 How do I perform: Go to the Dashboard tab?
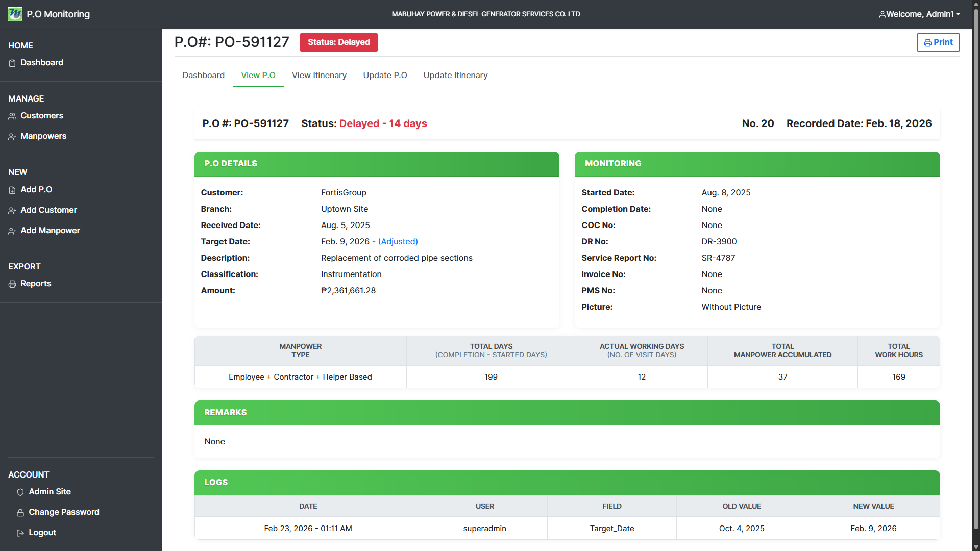(x=203, y=76)
